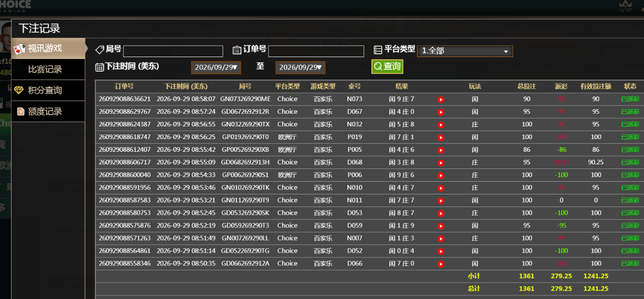The height and width of the screenshot is (299, 644).
Task: Click replay icon for table N007 row
Action: 441,239
